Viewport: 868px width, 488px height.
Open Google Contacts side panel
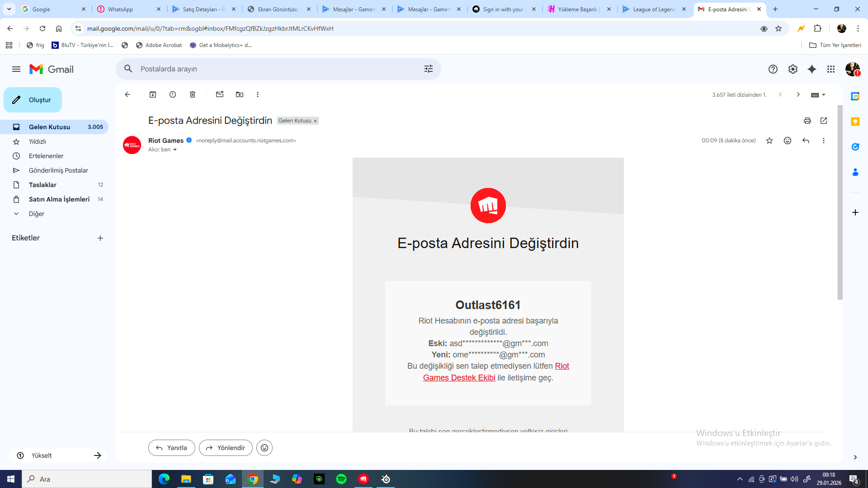(x=855, y=172)
